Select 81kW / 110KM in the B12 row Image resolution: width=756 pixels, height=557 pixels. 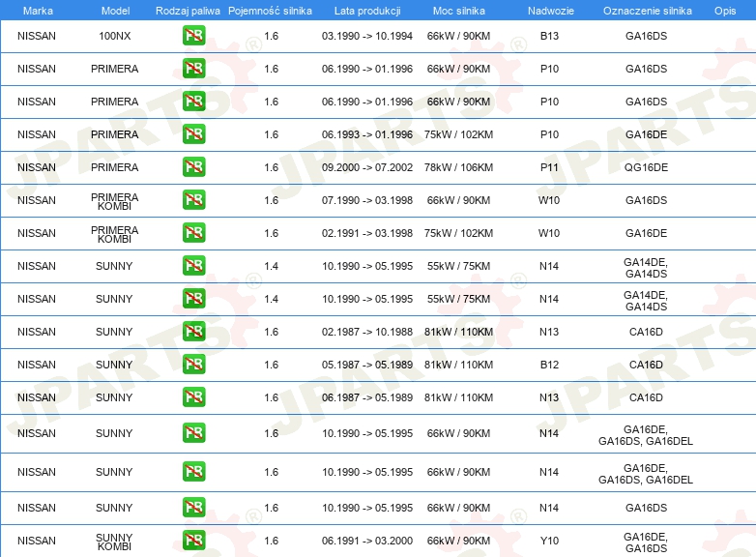[458, 365]
